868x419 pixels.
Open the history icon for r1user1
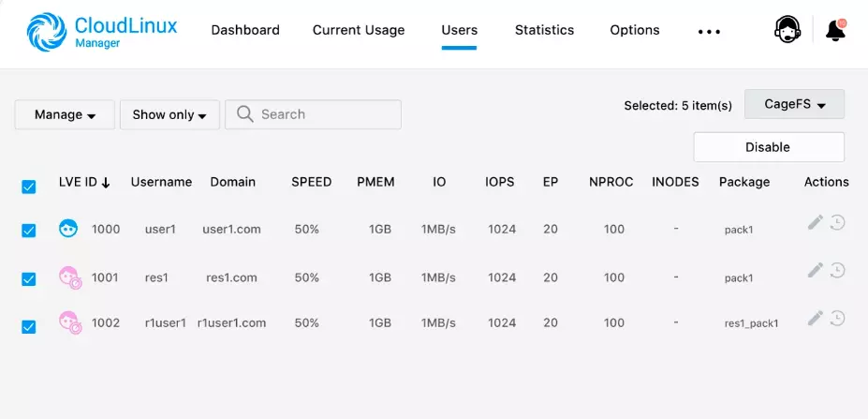[838, 318]
